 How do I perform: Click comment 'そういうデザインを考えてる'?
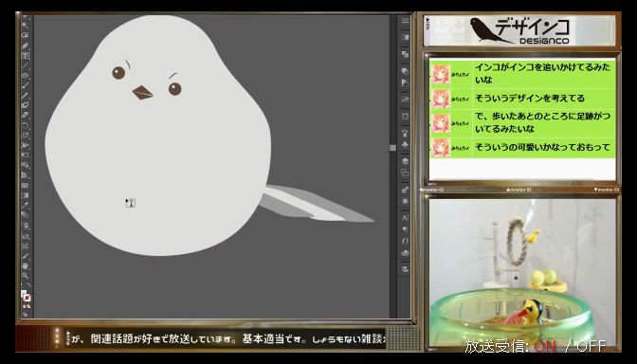click(x=530, y=99)
